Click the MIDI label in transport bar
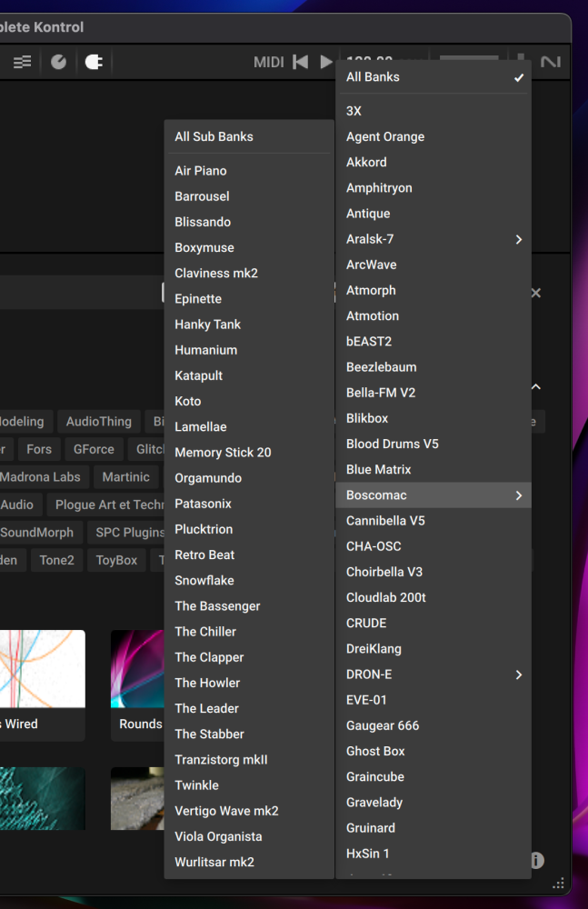Screen dimensions: 588x909 268,62
